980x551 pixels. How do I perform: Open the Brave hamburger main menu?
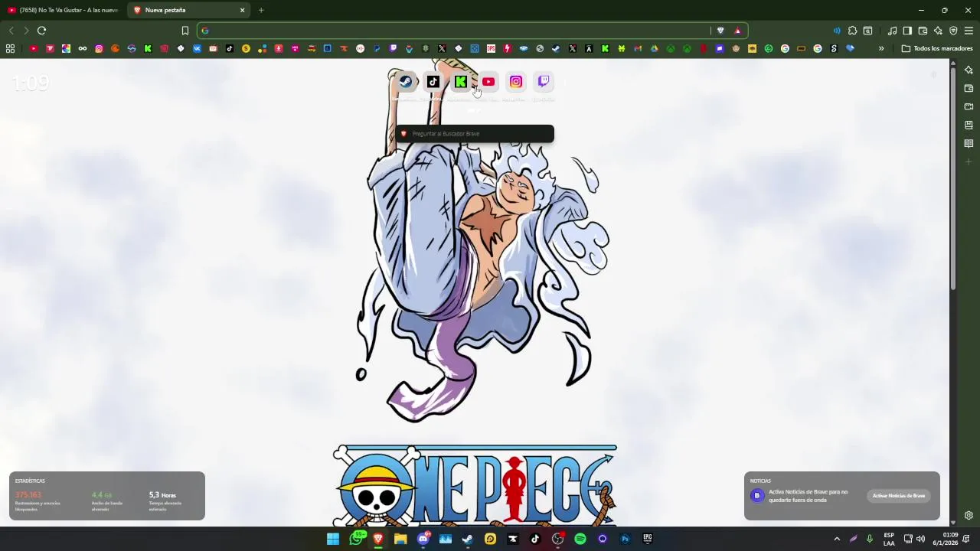tap(969, 31)
